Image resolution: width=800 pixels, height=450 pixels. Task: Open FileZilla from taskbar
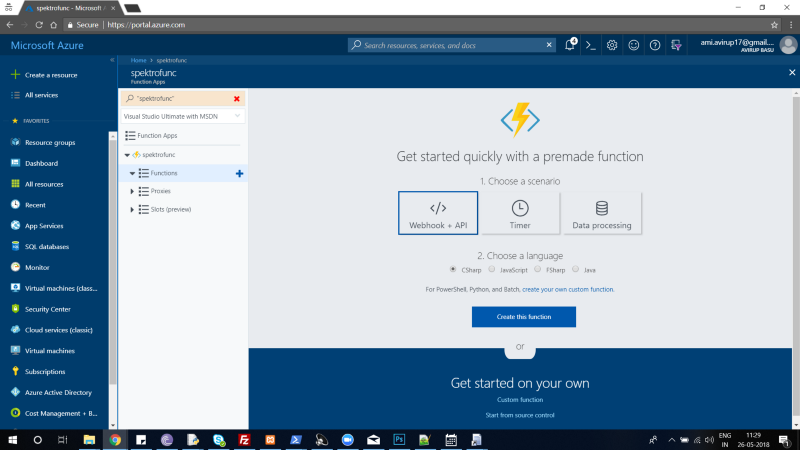coord(244,440)
